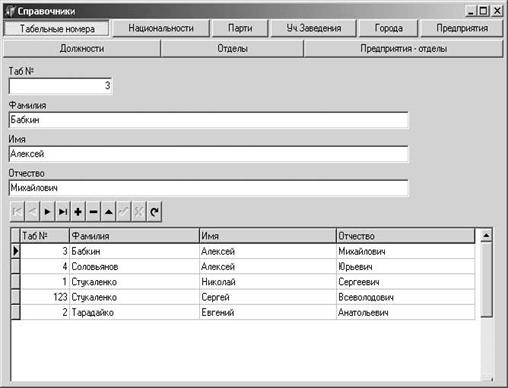This screenshot has height=388, width=508.
Task: Select the Должности tab
Action: point(82,49)
